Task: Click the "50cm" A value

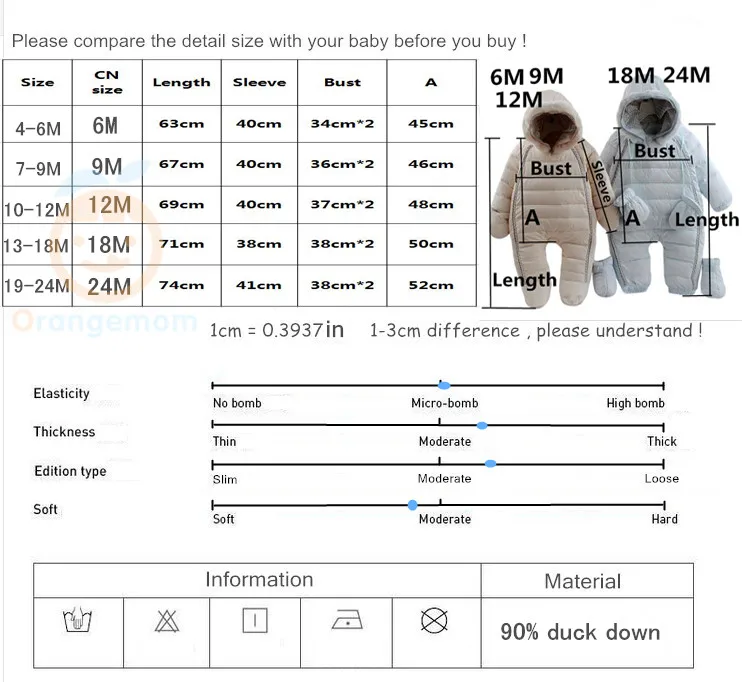Action: click(x=431, y=244)
